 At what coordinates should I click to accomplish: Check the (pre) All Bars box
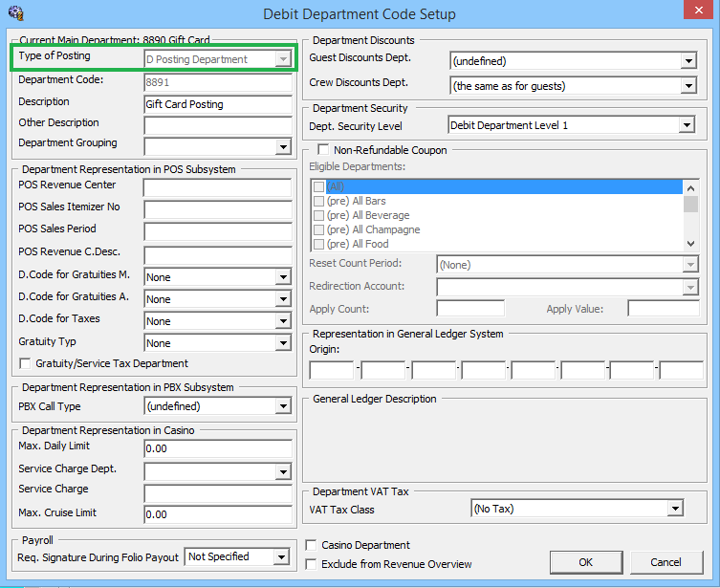coord(318,201)
